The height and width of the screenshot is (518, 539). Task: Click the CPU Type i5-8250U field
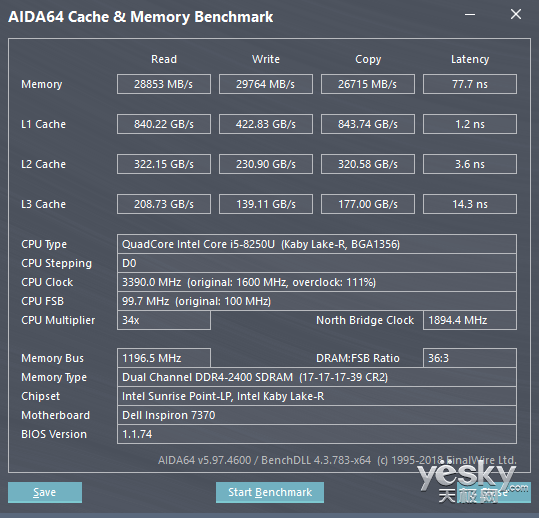click(x=317, y=244)
